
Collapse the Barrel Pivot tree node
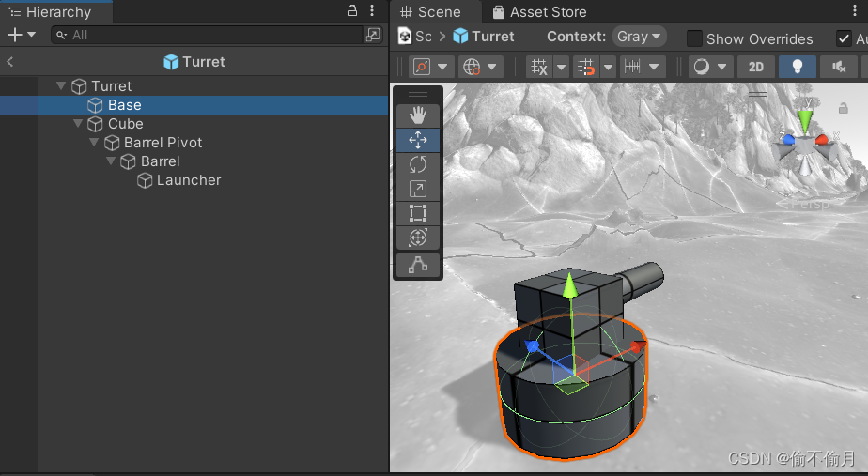[x=94, y=143]
